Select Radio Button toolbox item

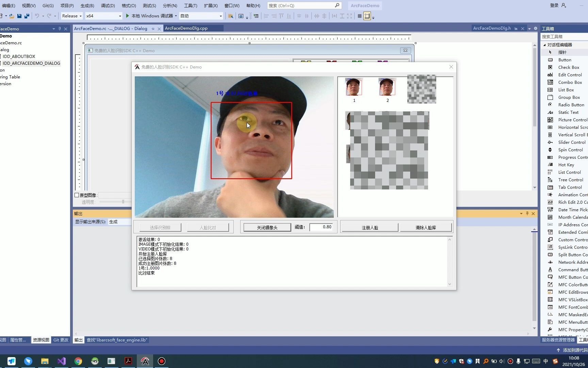pyautogui.click(x=571, y=105)
